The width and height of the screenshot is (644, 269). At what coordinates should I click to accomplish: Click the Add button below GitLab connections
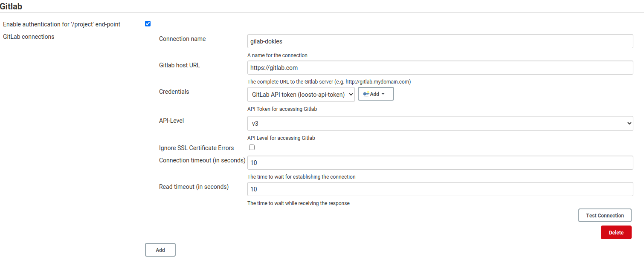tap(160, 250)
